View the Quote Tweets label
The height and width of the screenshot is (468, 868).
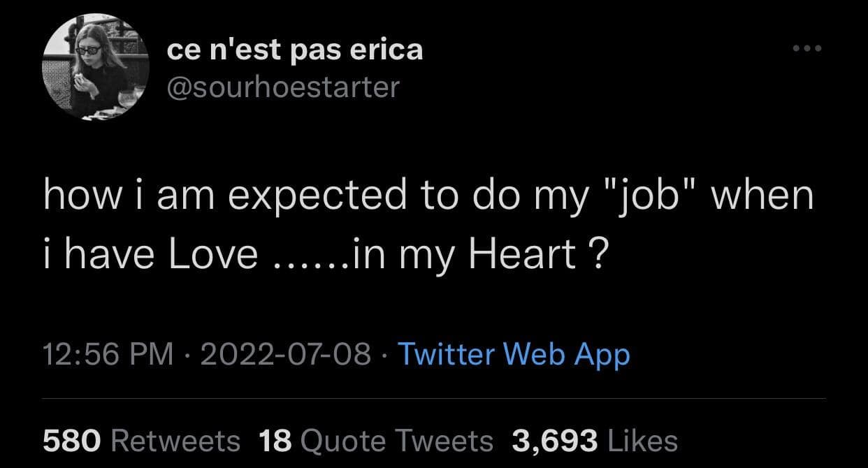pyautogui.click(x=397, y=441)
